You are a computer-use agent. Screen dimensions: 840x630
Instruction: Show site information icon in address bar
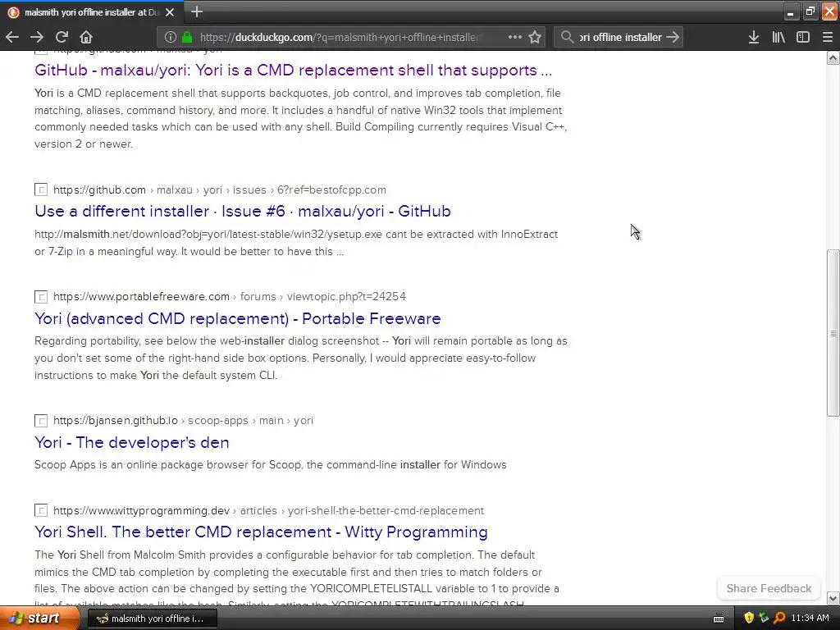[x=171, y=37]
